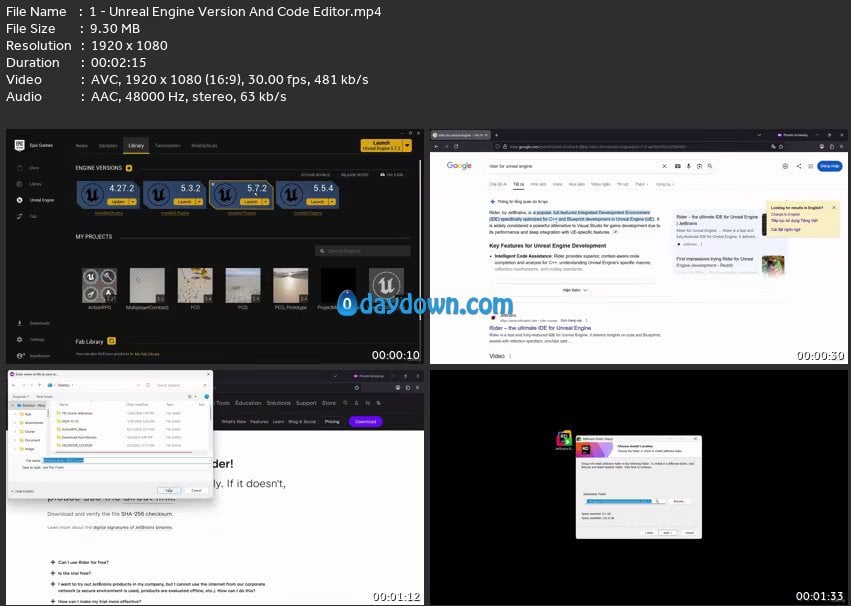Open the Library tab in Epic launcher
Viewport: 851px width, 606px height.
pyautogui.click(x=136, y=145)
